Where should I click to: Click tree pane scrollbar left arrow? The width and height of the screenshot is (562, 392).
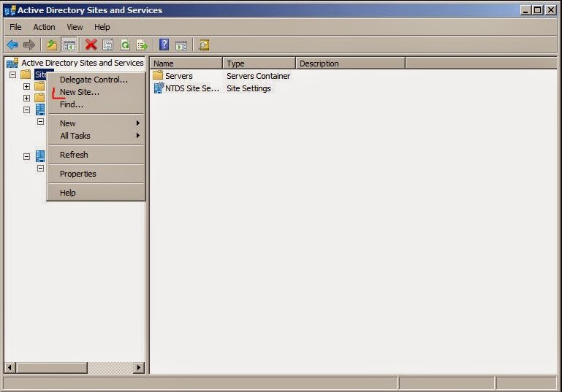click(10, 367)
